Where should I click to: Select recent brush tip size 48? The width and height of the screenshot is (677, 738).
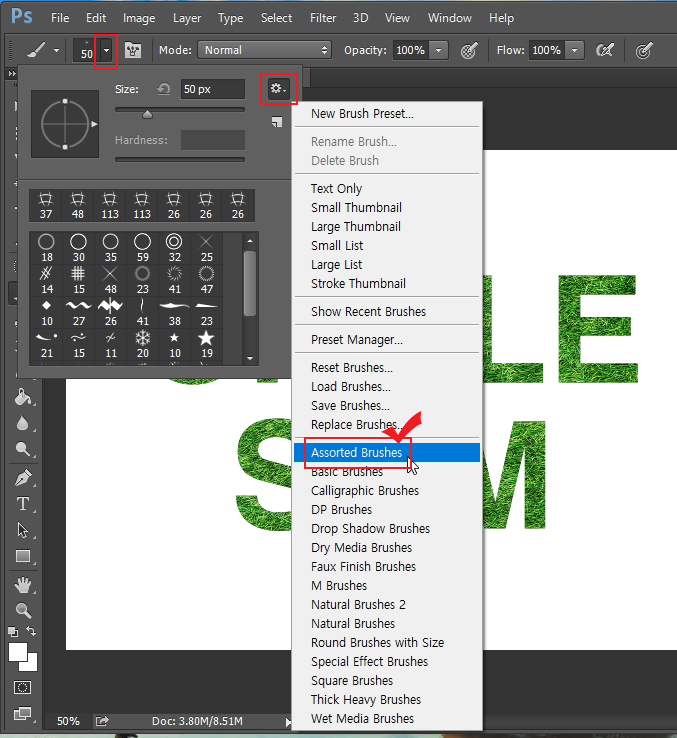pos(78,206)
